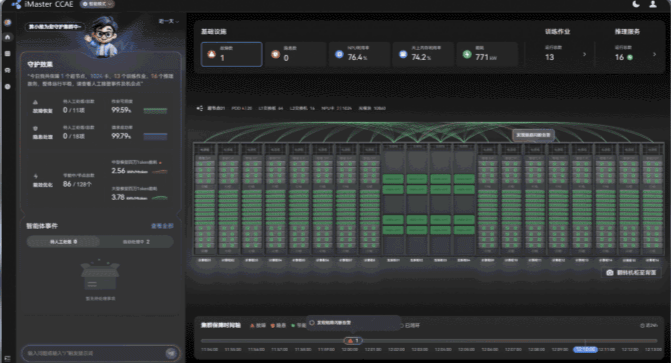Click the highlighted 12:10:00 time pill

(585, 350)
